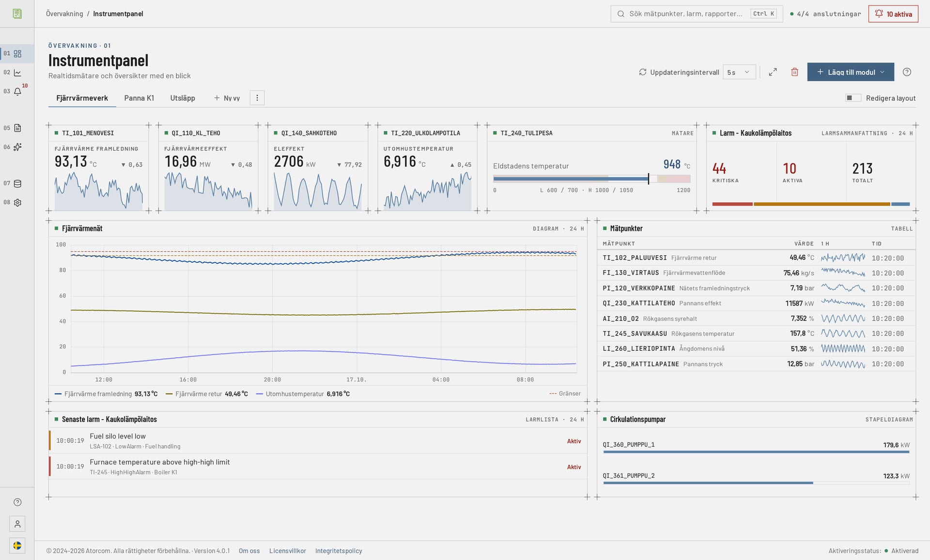Expand the Lägg till modul dropdown arrow
This screenshot has height=560, width=930.
coord(883,72)
